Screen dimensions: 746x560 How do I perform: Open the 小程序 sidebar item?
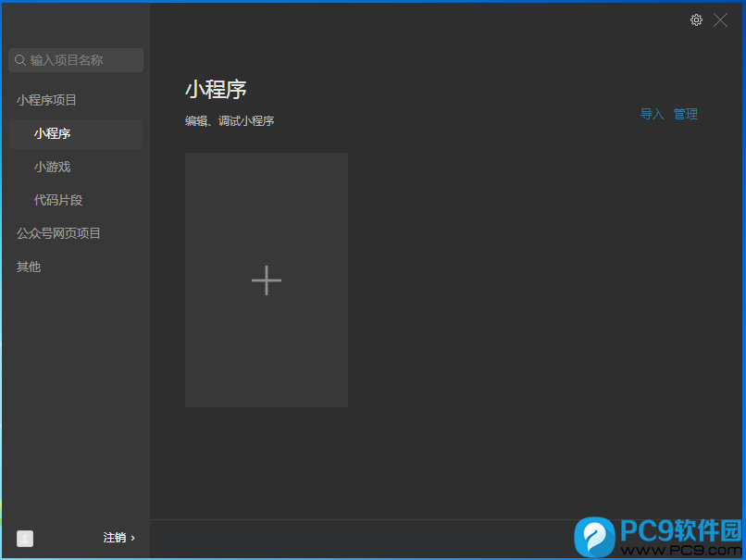pos(76,133)
